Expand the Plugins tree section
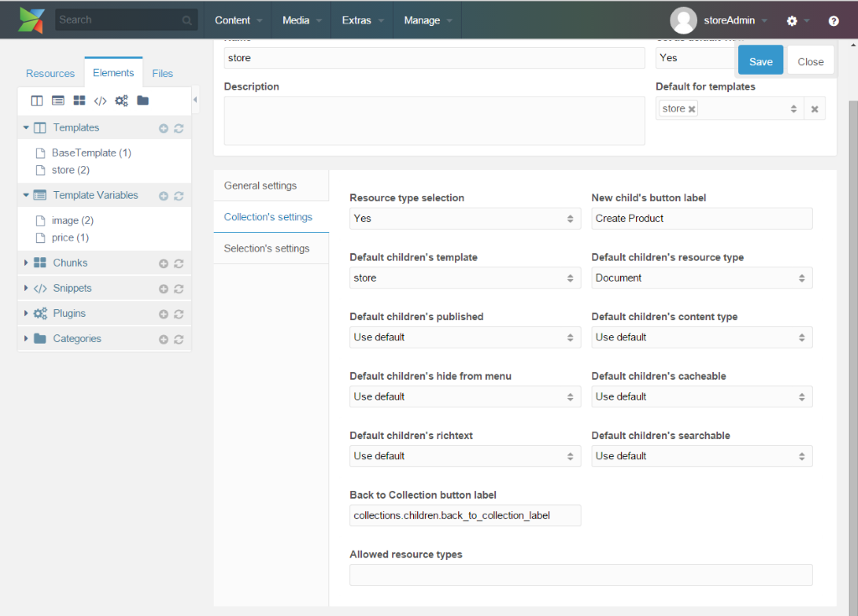This screenshot has width=858, height=616. pos(26,313)
